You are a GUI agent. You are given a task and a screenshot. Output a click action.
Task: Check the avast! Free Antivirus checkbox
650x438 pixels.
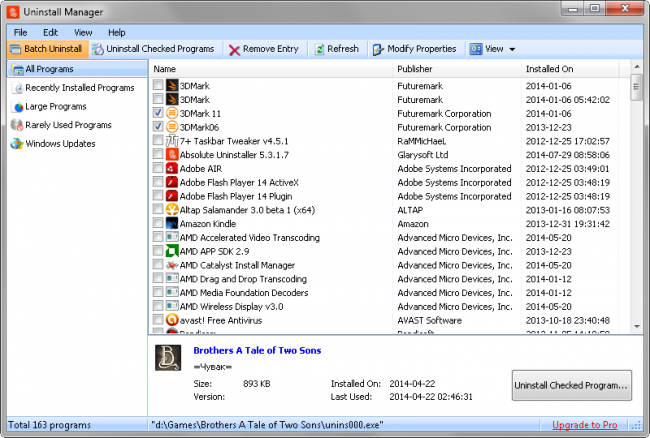(x=158, y=319)
